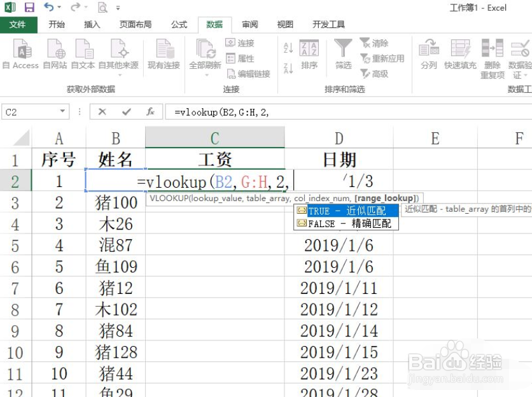
Task: Click the Redo arrow icon
Action: 75,7
